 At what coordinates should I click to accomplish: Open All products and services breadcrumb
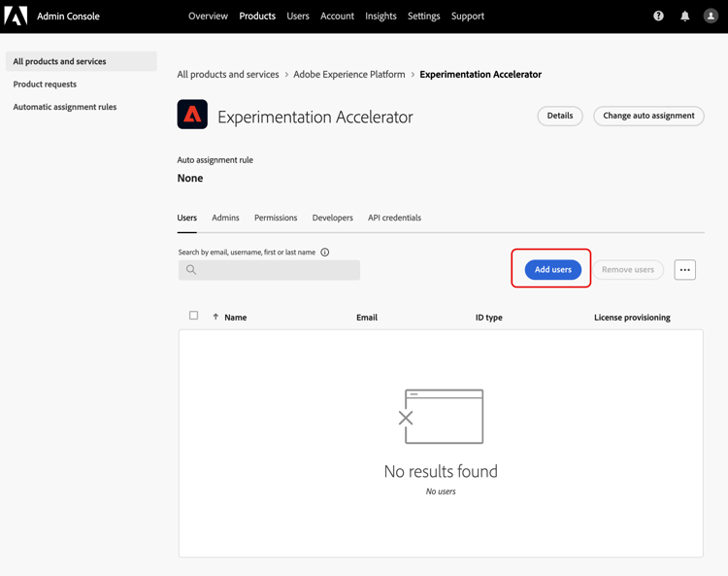pyautogui.click(x=228, y=75)
